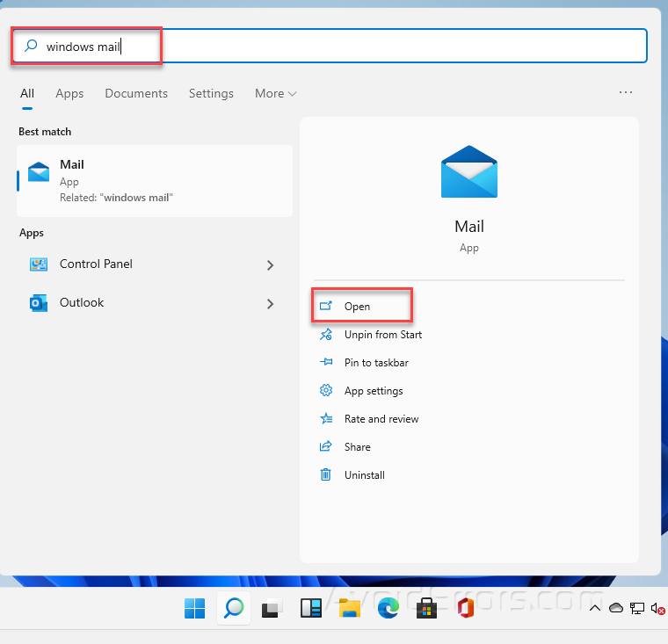Viewport: 668px width, 644px height.
Task: Switch to the Apps search tab
Action: pyautogui.click(x=69, y=93)
